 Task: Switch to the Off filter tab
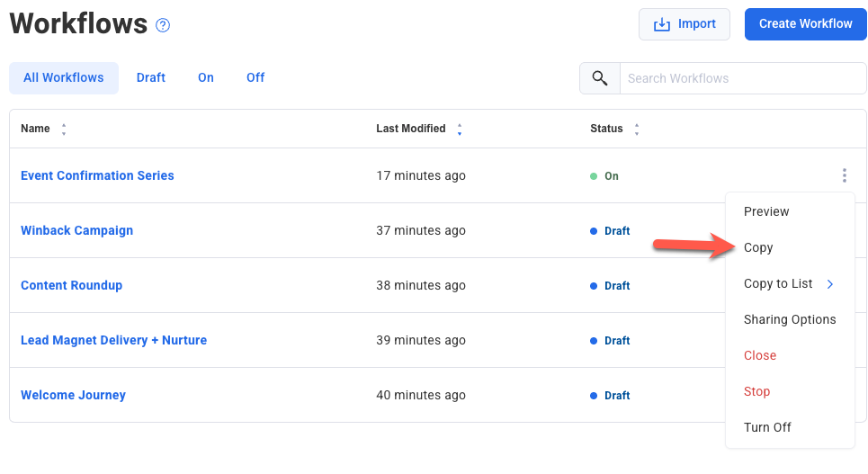pyautogui.click(x=255, y=78)
